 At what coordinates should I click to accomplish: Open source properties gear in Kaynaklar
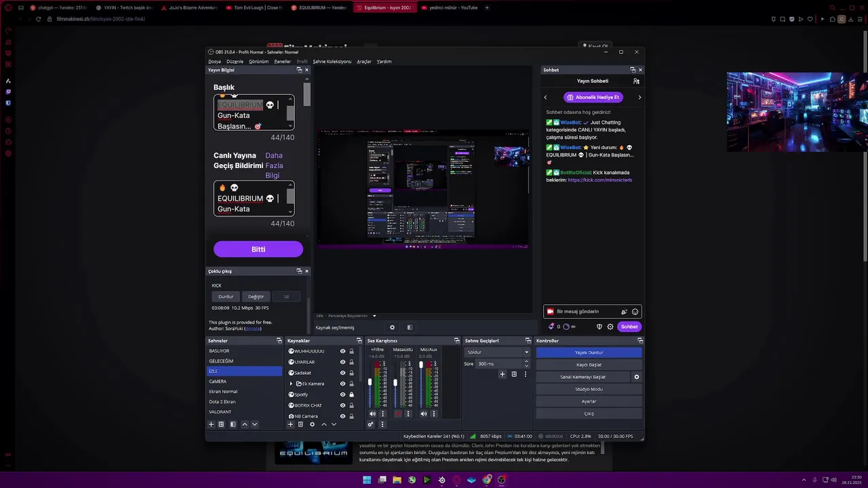pos(312,424)
